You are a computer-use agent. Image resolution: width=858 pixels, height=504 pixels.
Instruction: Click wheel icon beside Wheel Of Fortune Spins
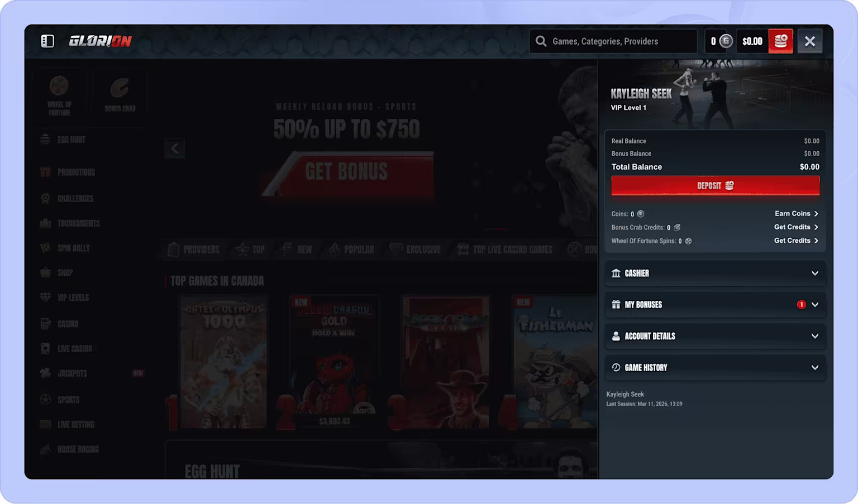pyautogui.click(x=688, y=241)
